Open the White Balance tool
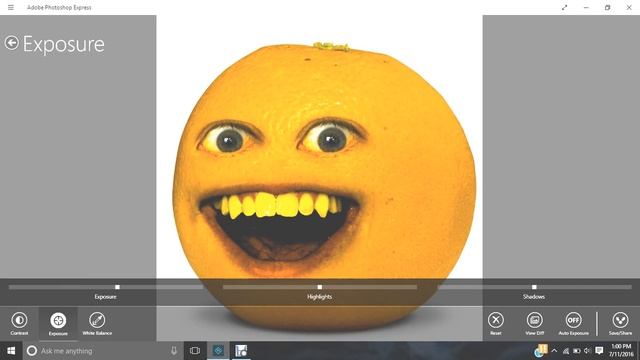Screen dimensions: 640x360 pos(97,323)
